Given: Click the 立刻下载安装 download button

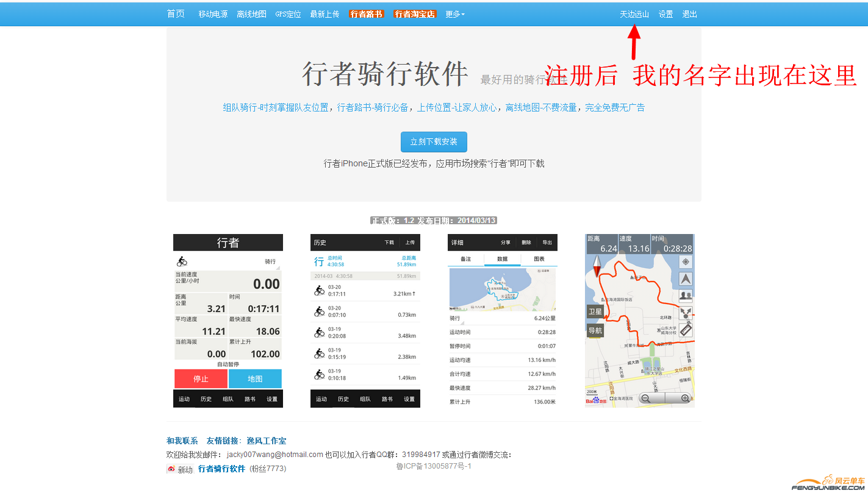Looking at the screenshot, I should [x=434, y=142].
